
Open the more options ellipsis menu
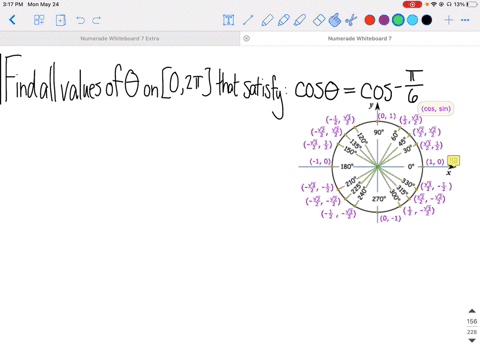coord(465,20)
